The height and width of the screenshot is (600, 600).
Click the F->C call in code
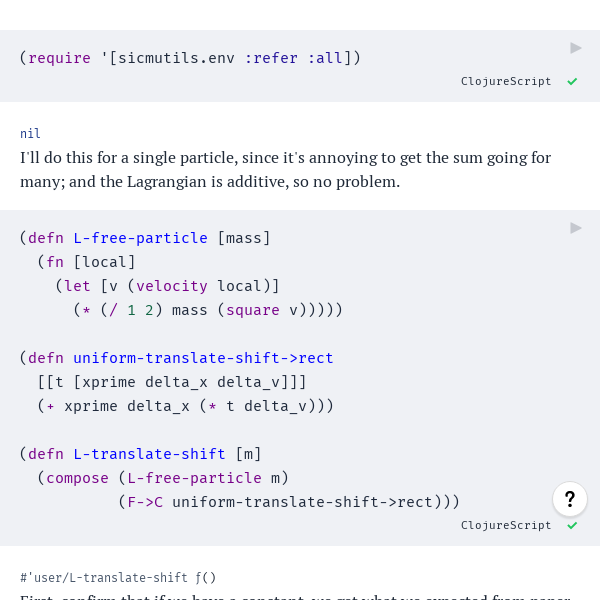[145, 502]
